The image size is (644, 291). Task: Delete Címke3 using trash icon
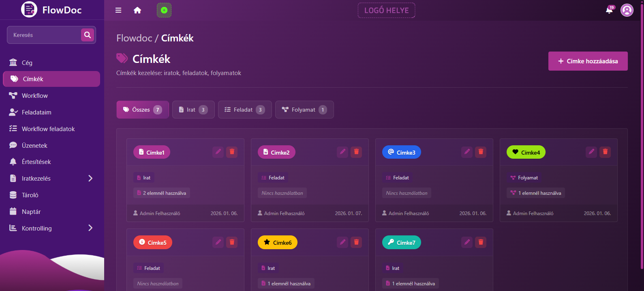point(481,152)
